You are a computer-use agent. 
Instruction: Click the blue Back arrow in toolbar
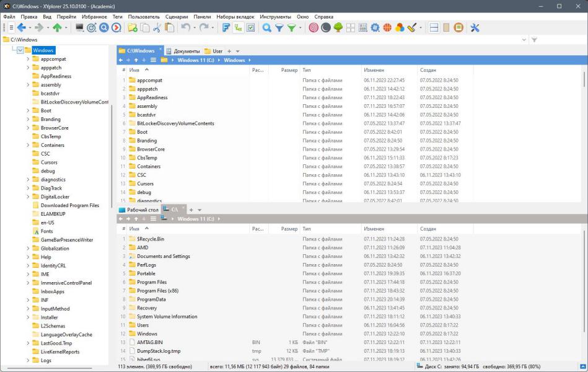22,27
